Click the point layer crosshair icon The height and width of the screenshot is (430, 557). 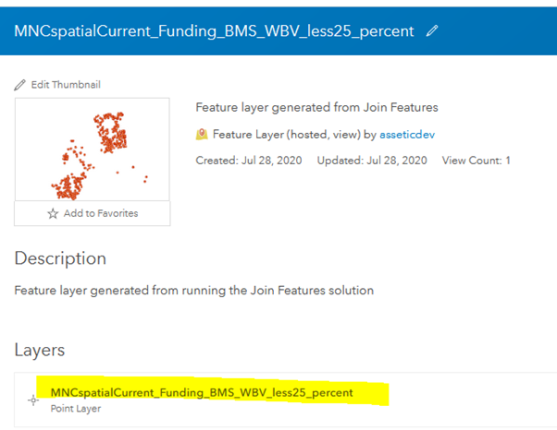point(33,400)
